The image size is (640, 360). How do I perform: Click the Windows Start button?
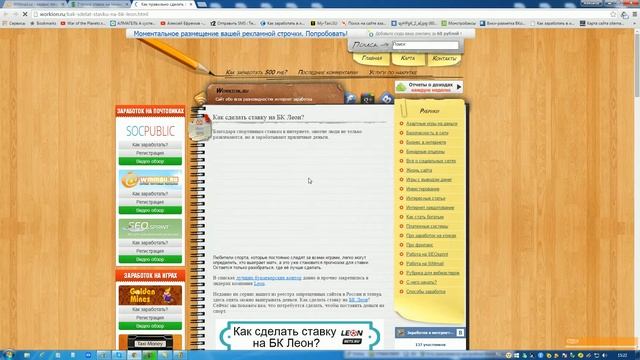coord(8,355)
